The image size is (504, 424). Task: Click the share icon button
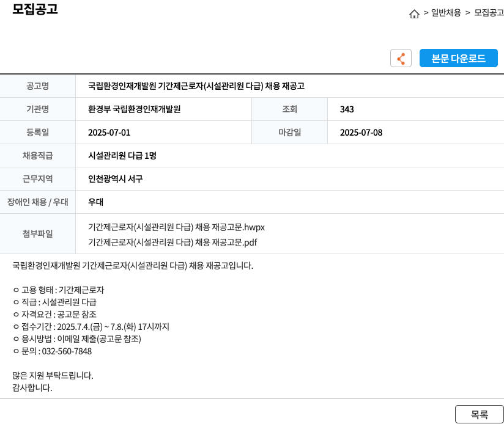[401, 58]
